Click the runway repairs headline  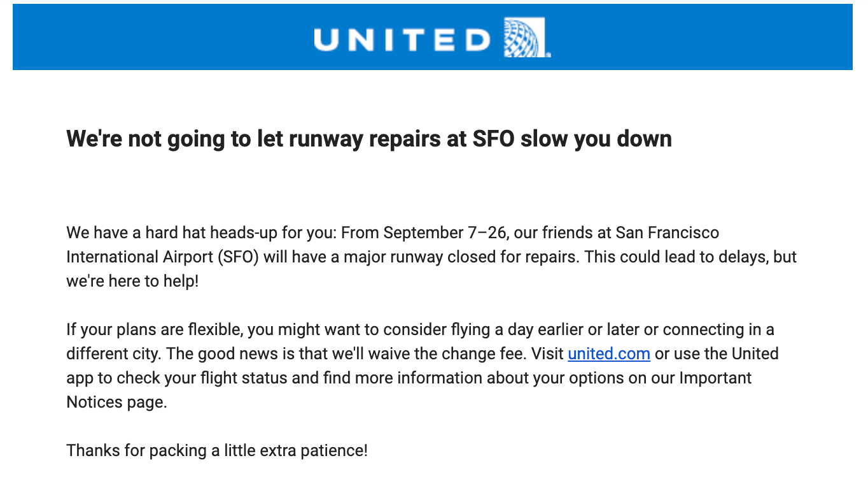pyautogui.click(x=369, y=138)
